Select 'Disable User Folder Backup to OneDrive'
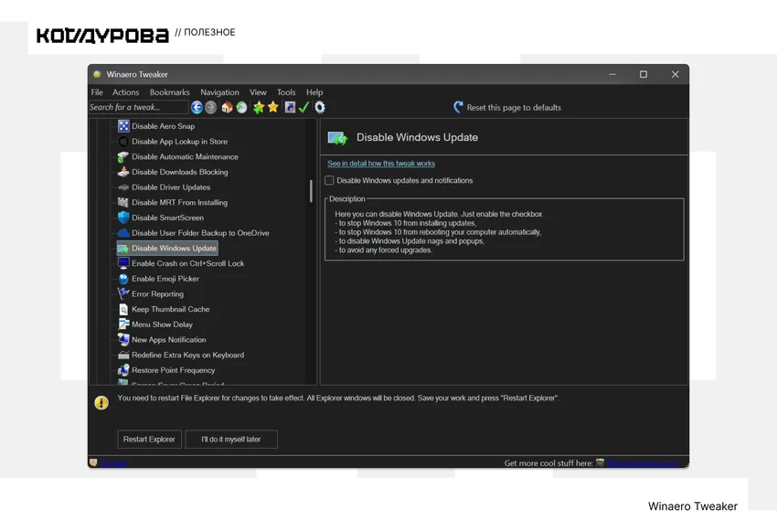 click(200, 233)
